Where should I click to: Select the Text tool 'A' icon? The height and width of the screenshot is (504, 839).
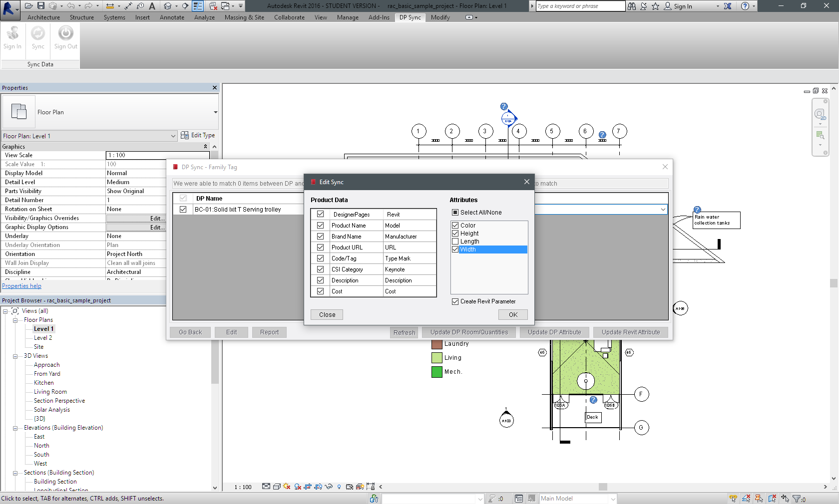pos(152,6)
